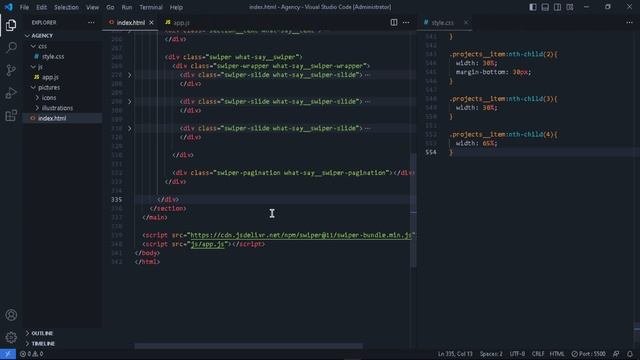Open app.js in the explorer tree

[x=50, y=77]
